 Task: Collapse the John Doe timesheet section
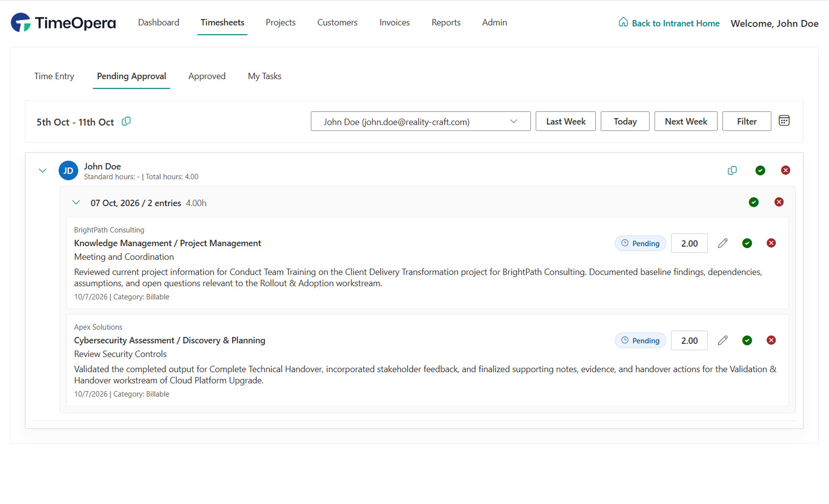pos(43,170)
